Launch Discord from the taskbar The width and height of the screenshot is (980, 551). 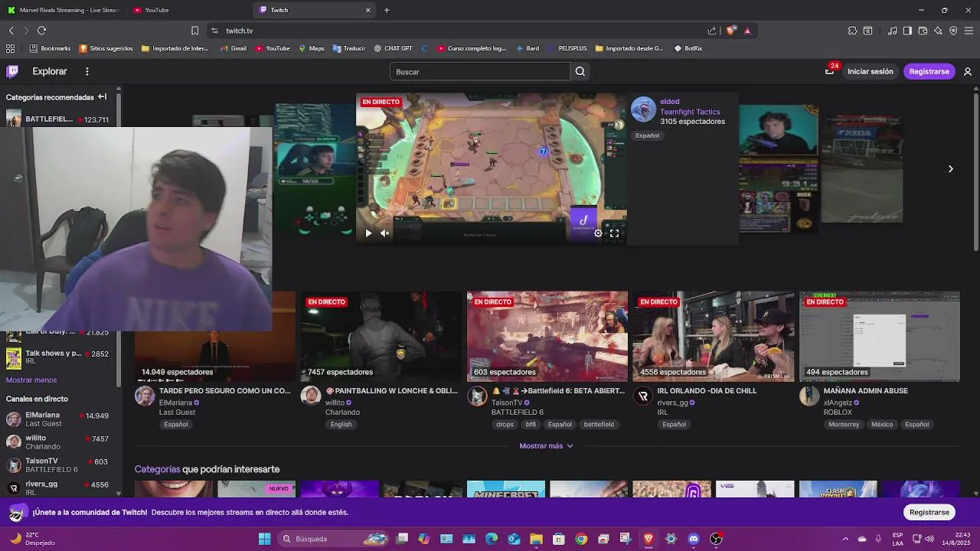click(x=694, y=539)
